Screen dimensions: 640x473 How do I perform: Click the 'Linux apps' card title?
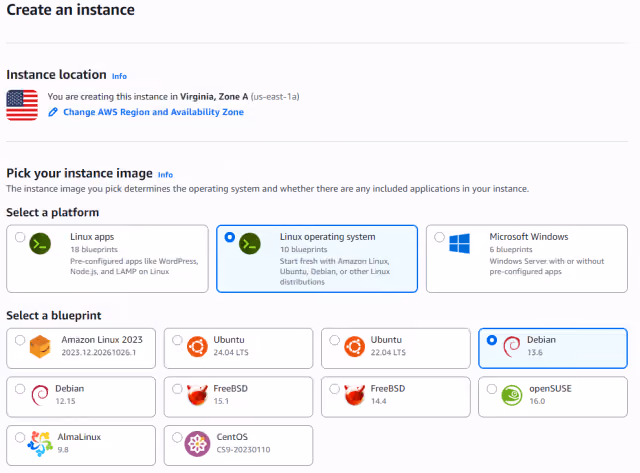(x=92, y=237)
